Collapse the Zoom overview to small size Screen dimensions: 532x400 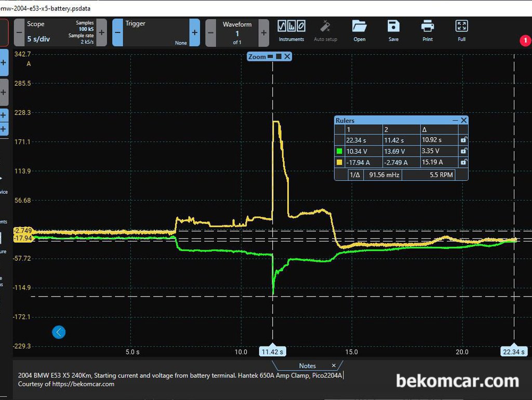pyautogui.click(x=270, y=57)
